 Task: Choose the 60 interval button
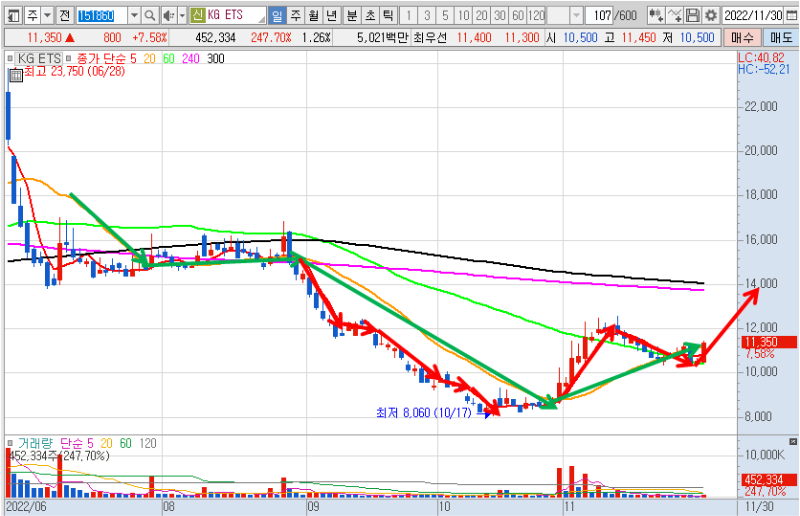[518, 16]
